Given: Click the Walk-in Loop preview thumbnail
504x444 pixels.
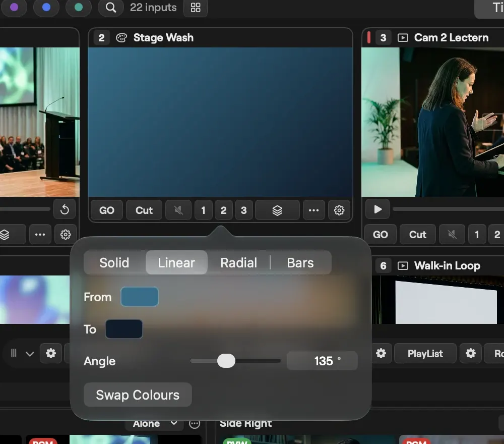Looking at the screenshot, I should tap(438, 300).
